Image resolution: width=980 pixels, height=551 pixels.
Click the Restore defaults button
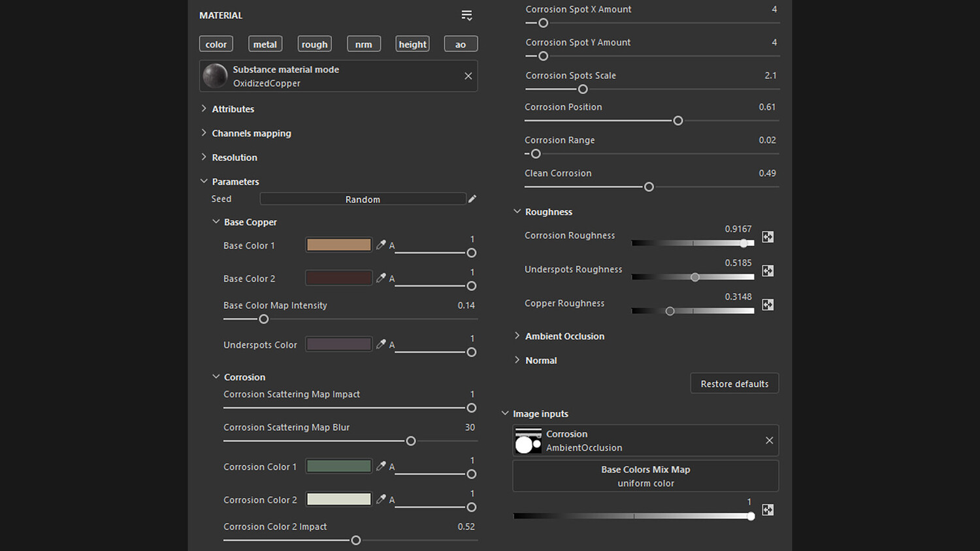pyautogui.click(x=734, y=384)
